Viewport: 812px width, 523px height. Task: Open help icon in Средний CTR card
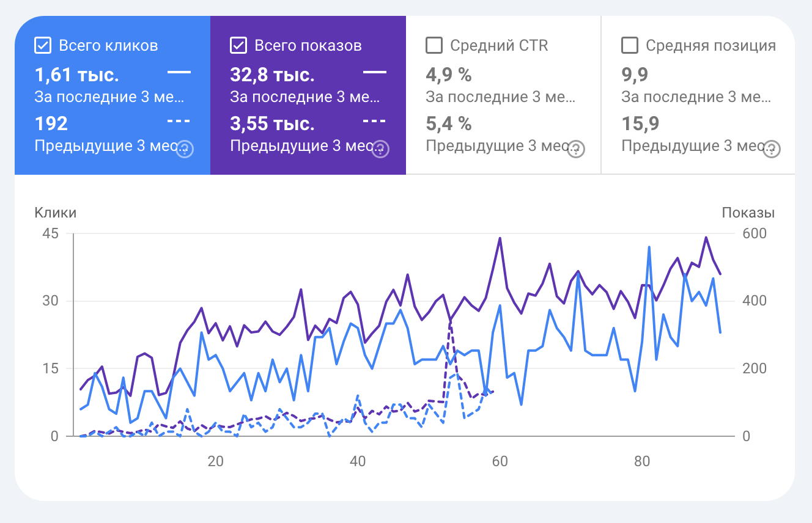[576, 149]
